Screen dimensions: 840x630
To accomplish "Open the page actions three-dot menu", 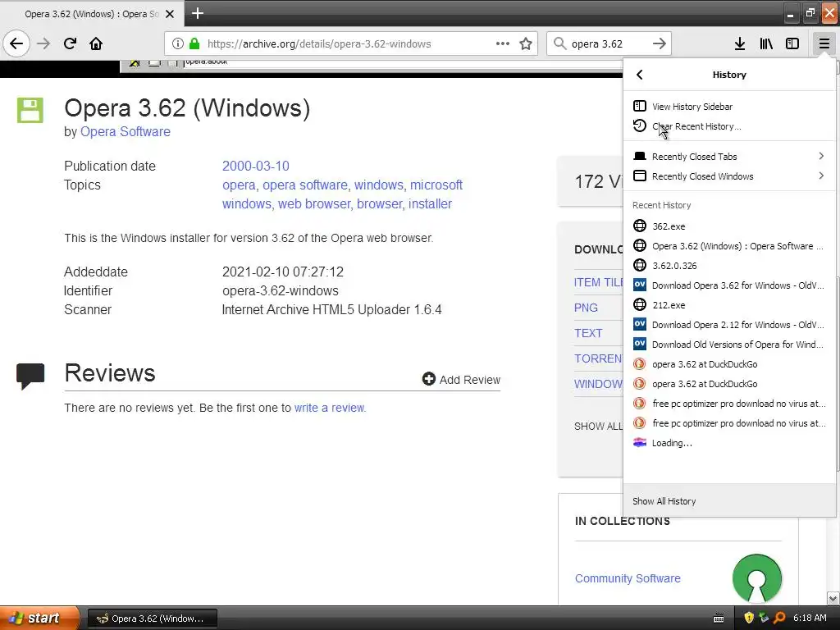I will coord(503,43).
